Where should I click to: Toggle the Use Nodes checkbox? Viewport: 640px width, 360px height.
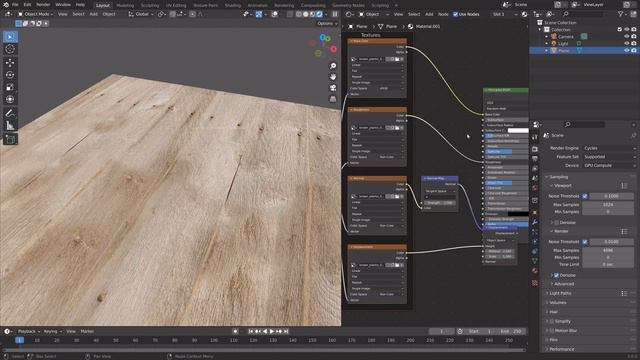coord(456,14)
